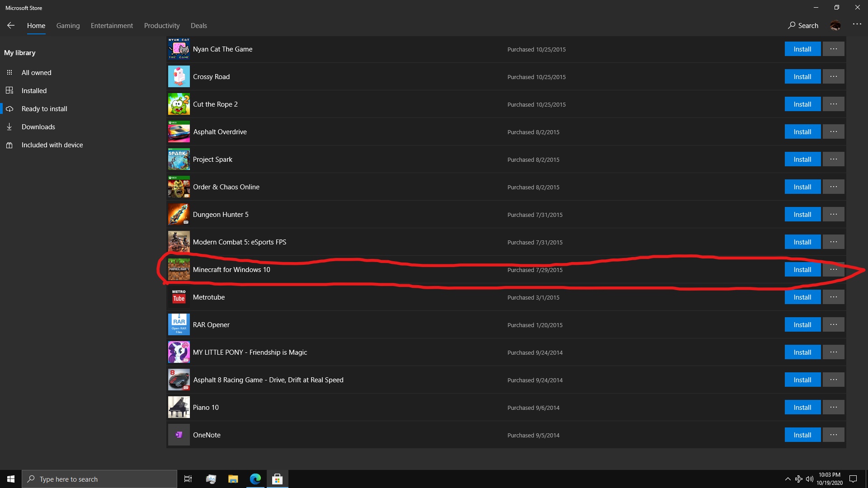This screenshot has width=868, height=488.
Task: Click the Minecraft for Windows 10 thumbnail
Action: click(x=179, y=270)
